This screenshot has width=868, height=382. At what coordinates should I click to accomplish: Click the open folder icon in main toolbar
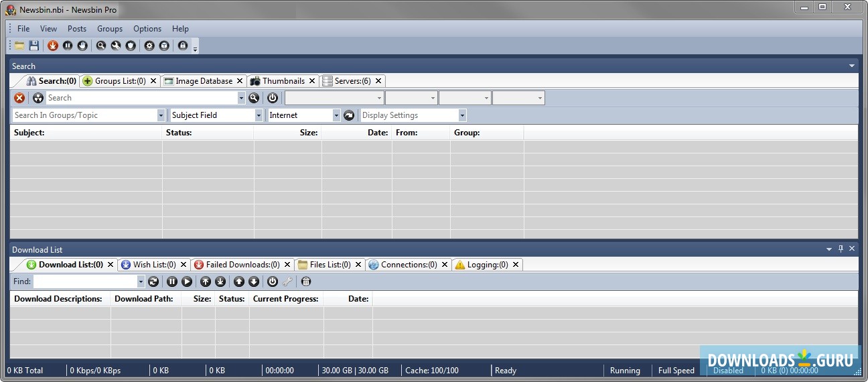(19, 46)
